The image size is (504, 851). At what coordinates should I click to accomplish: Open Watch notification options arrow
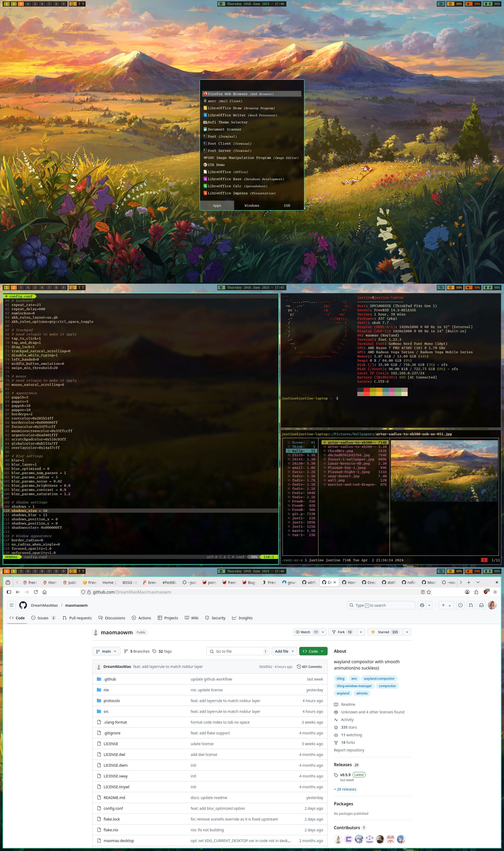coord(323,632)
